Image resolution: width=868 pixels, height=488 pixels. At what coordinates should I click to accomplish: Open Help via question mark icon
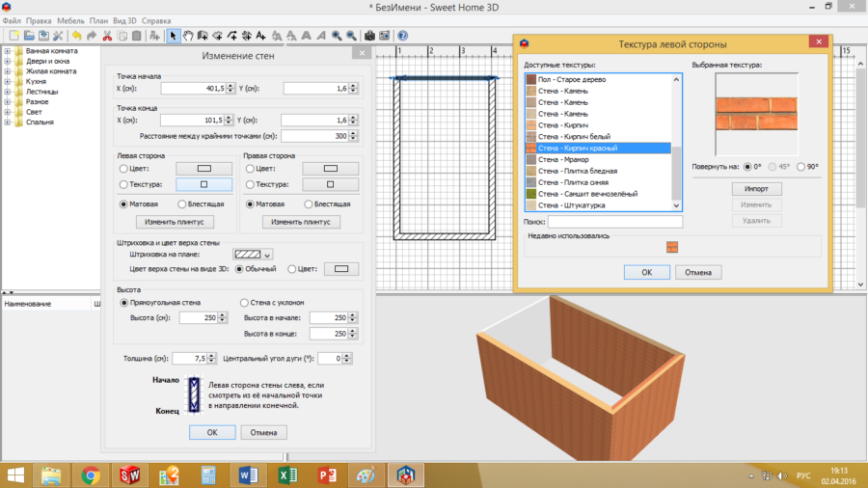tap(403, 36)
